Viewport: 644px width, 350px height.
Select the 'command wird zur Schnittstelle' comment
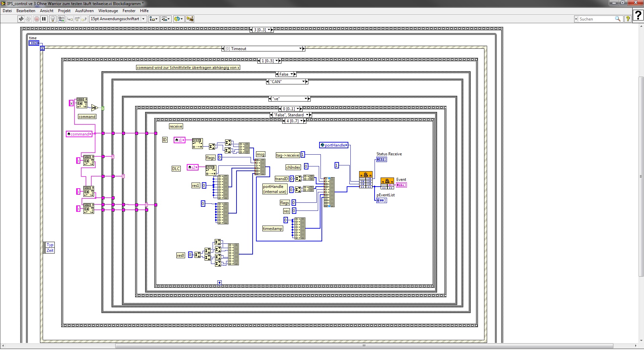188,68
